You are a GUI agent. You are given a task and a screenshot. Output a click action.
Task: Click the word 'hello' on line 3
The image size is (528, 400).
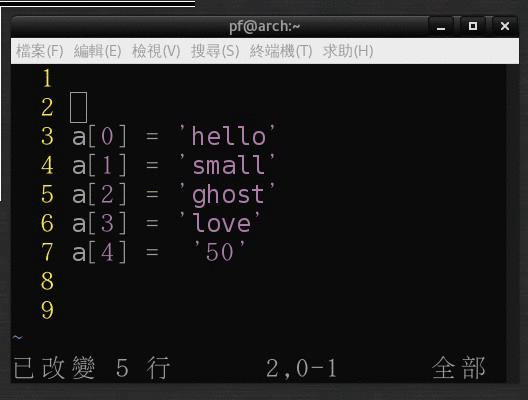pyautogui.click(x=229, y=136)
